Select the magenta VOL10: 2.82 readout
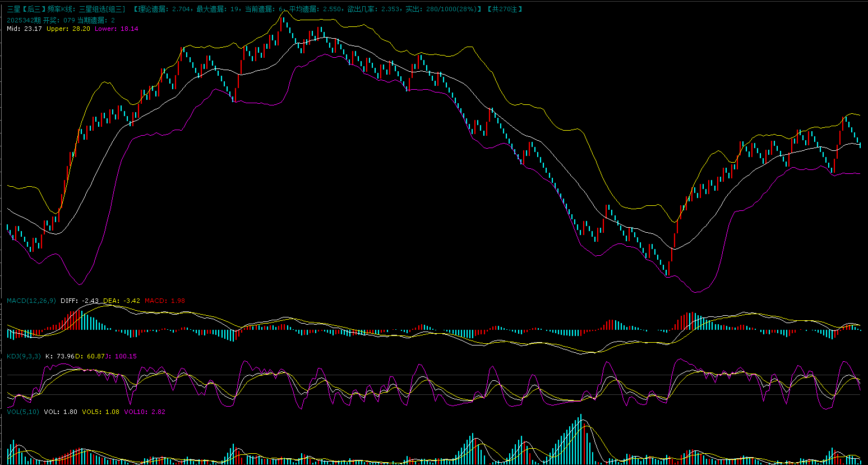Viewport: 868px width, 465px height. pyautogui.click(x=144, y=412)
